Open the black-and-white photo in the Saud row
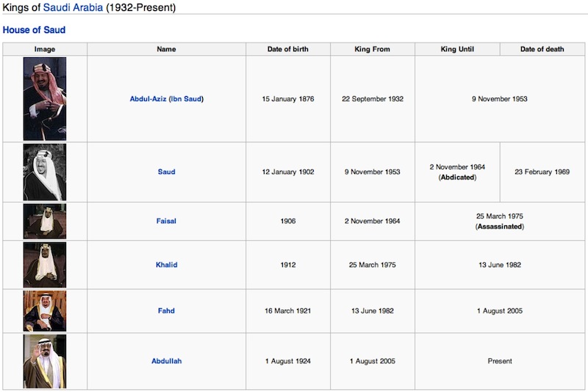 coord(45,172)
